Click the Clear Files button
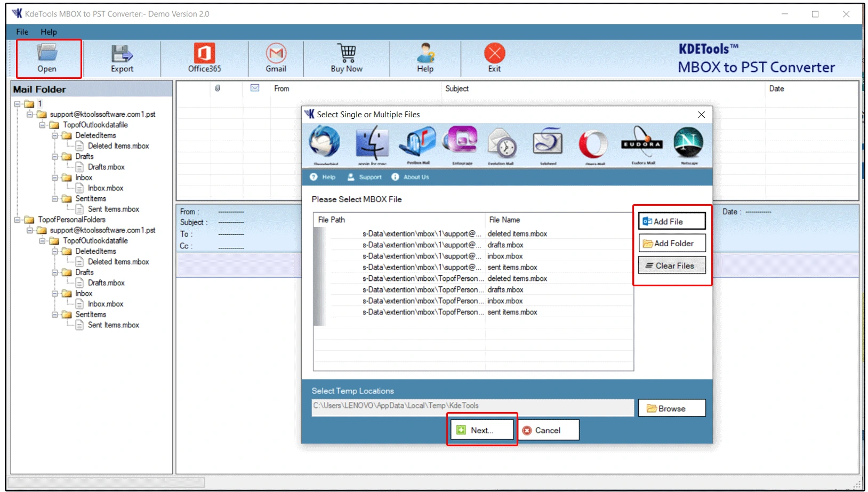This screenshot has width=868, height=492. [x=672, y=265]
